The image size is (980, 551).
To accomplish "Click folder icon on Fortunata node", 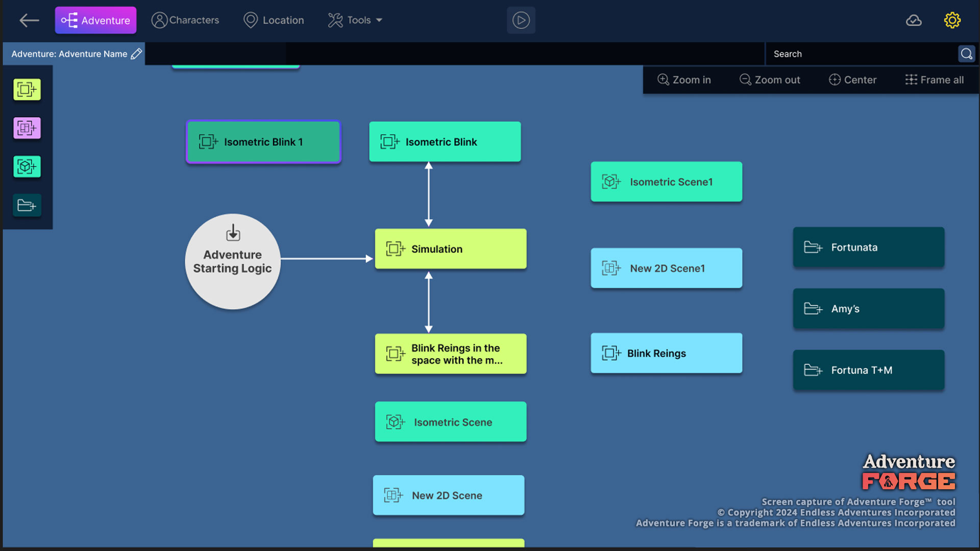I will 813,247.
